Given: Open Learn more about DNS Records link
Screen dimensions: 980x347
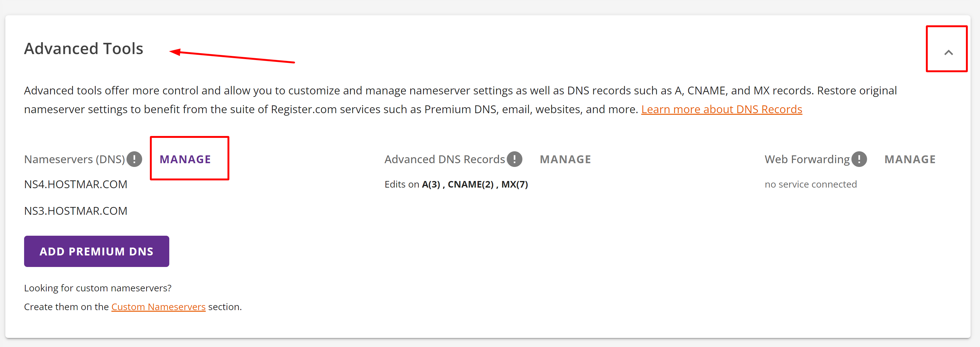Looking at the screenshot, I should coord(721,109).
